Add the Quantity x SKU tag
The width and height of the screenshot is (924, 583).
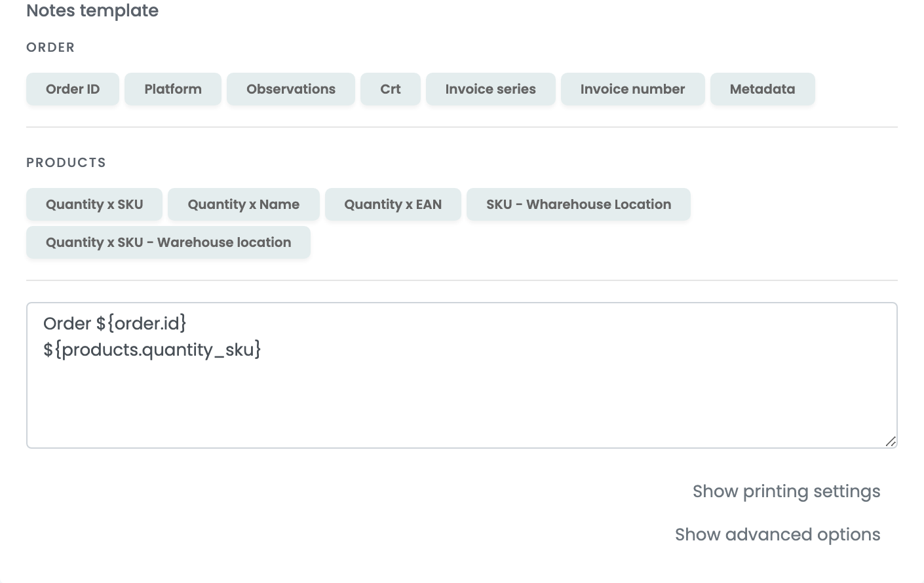(x=94, y=204)
